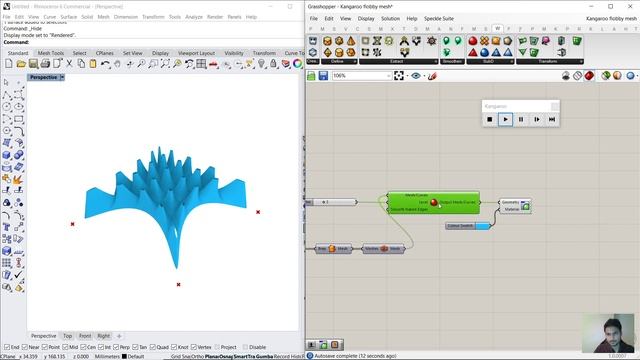This screenshot has height=360, width=640.
Task: Toggle the Mid osnap checkbox
Action: (65, 347)
